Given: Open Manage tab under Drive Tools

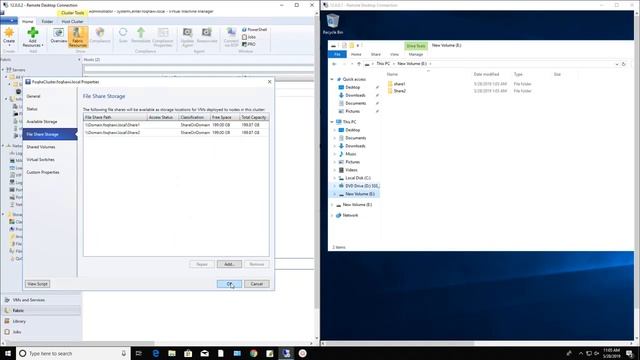Looking at the screenshot, I should 416,54.
